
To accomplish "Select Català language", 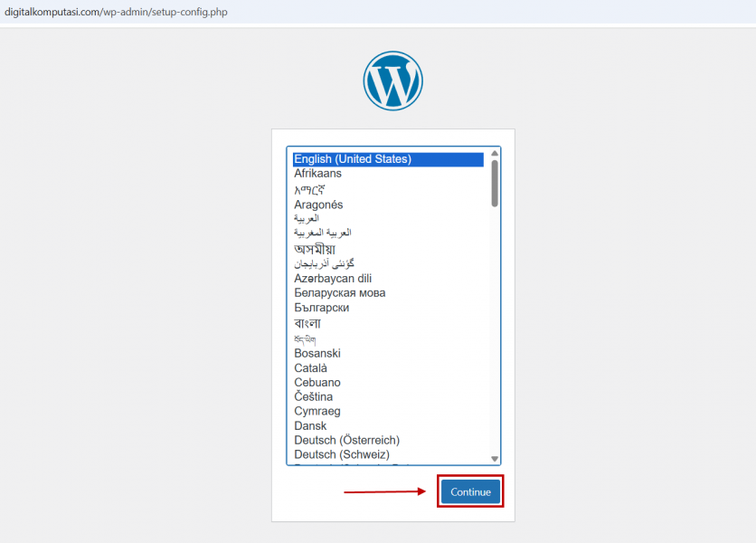I will [x=388, y=367].
